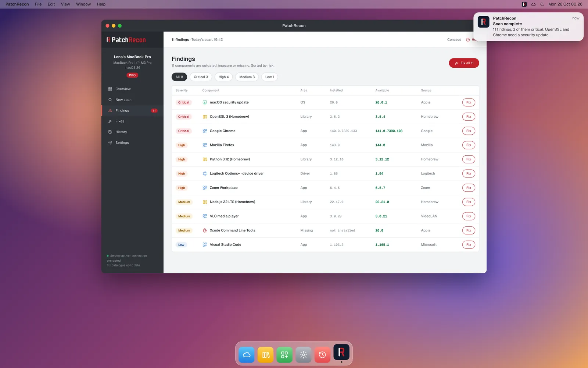This screenshot has width=588, height=368.
Task: Click the OpenSSL 3 library icon
Action: pos(205,117)
